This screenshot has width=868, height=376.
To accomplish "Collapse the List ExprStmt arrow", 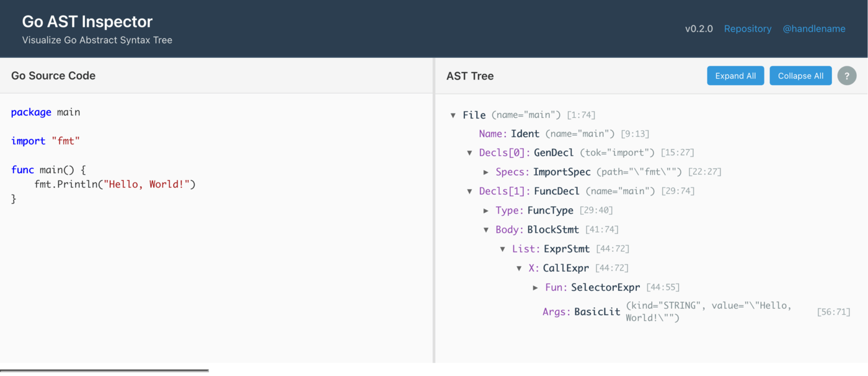I will (x=503, y=249).
